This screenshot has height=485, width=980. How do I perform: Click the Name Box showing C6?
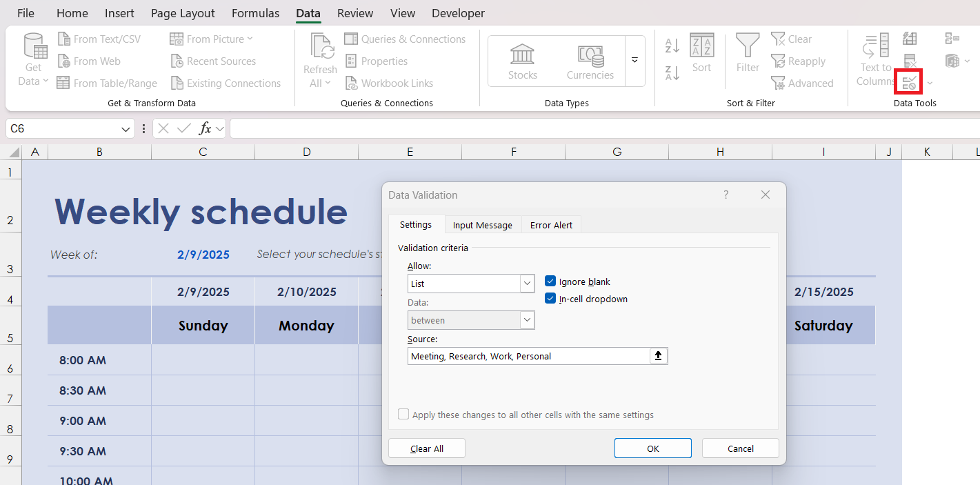tap(62, 129)
